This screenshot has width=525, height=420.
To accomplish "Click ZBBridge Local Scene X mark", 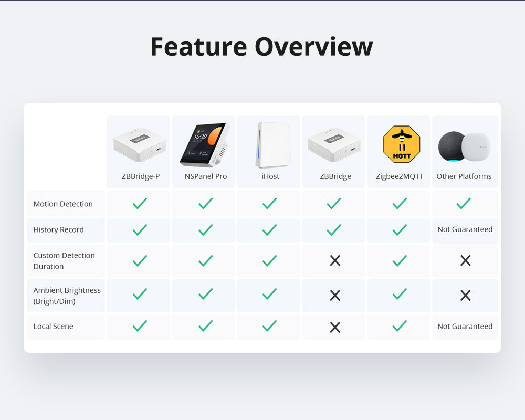I will click(x=335, y=327).
